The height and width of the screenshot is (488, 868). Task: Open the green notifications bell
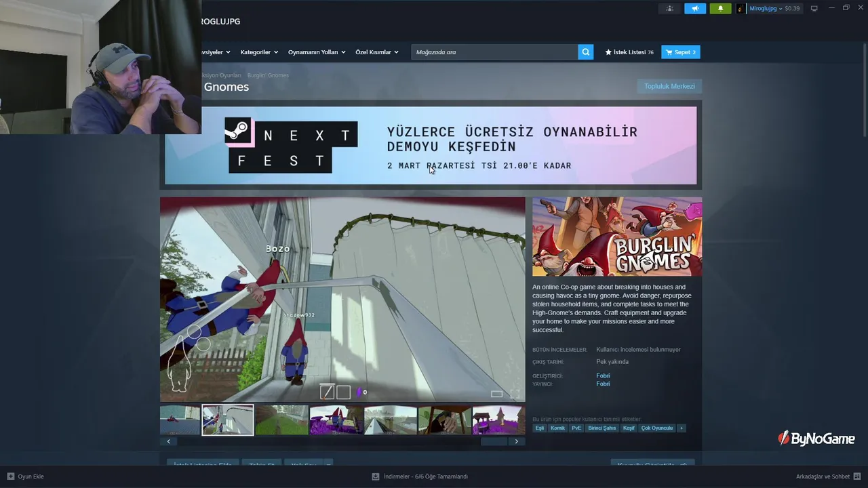tap(720, 8)
